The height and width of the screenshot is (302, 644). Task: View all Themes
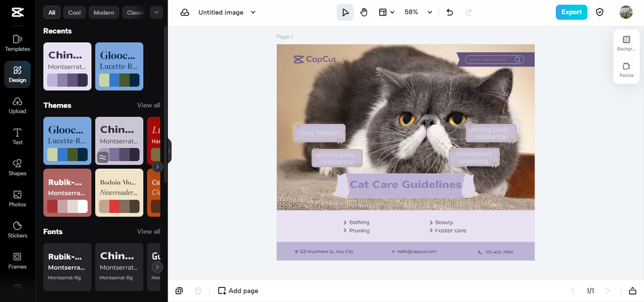tap(149, 105)
